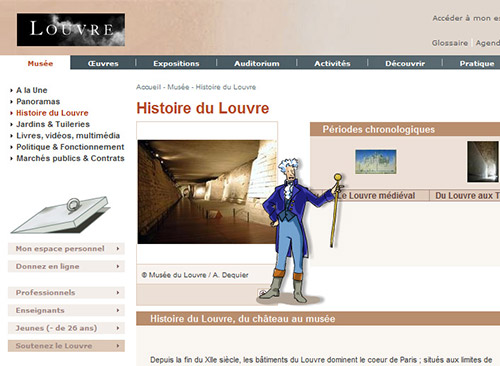The height and width of the screenshot is (366, 500).
Task: Open the Expositions menu
Action: click(176, 63)
